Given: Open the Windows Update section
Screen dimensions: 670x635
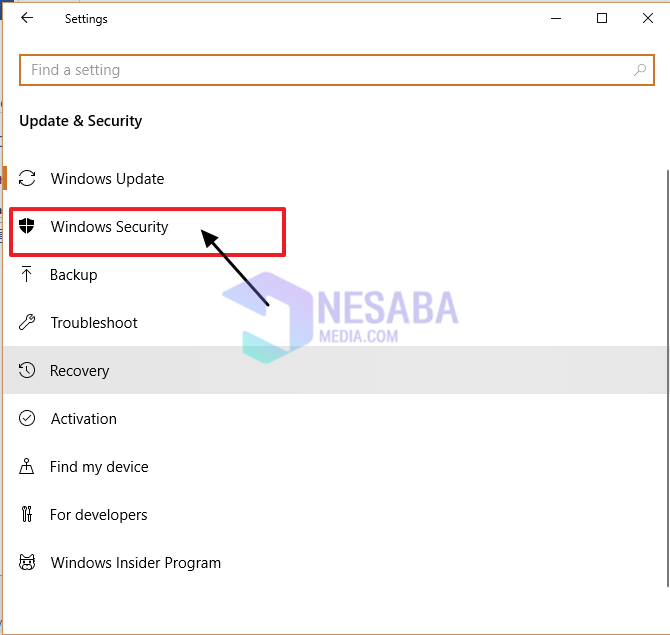Looking at the screenshot, I should tap(107, 179).
